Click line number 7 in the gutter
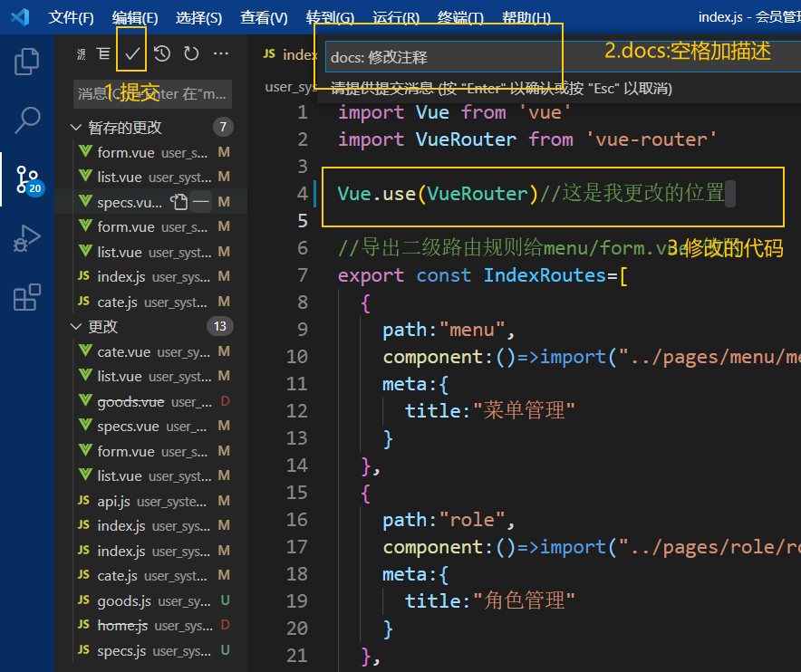Screen dimensions: 801x672 click(x=303, y=275)
